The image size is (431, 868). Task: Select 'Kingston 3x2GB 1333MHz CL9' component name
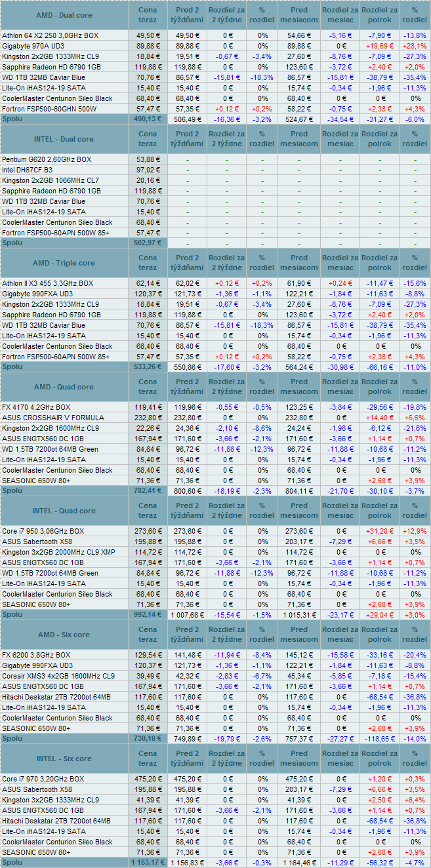[51, 800]
